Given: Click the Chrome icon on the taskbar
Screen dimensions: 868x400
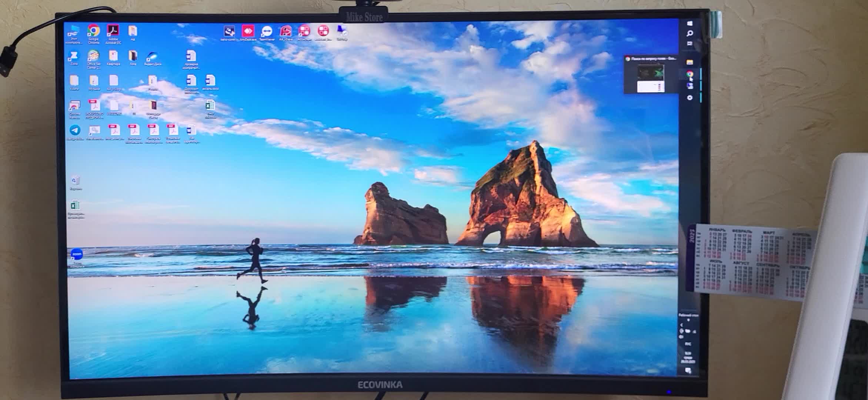Looking at the screenshot, I should (x=690, y=74).
